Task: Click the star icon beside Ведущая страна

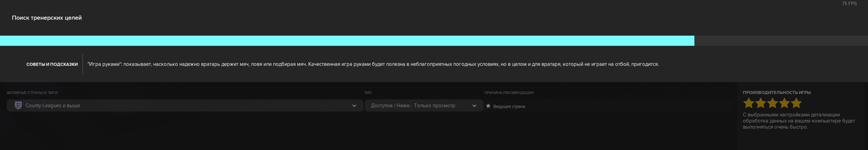Action: coord(488,106)
